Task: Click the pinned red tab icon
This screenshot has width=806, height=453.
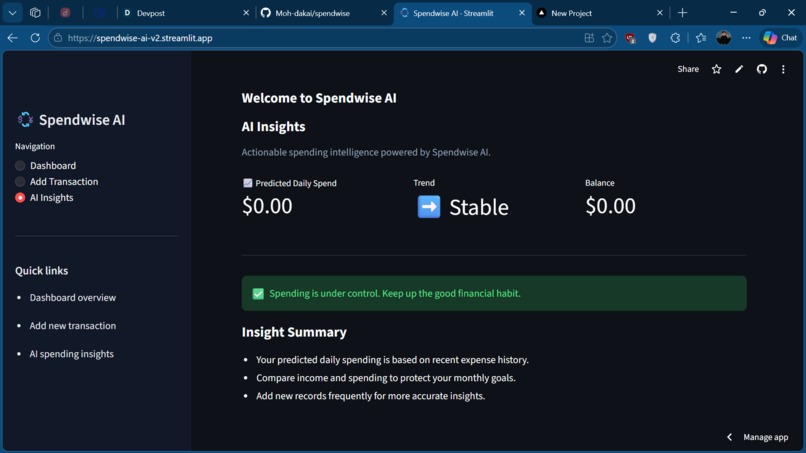Action: click(x=65, y=13)
